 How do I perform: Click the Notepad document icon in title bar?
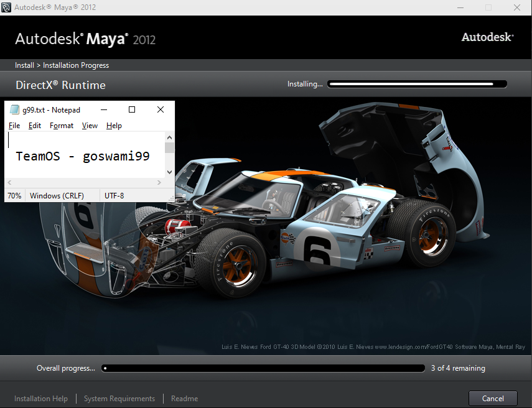coord(14,109)
